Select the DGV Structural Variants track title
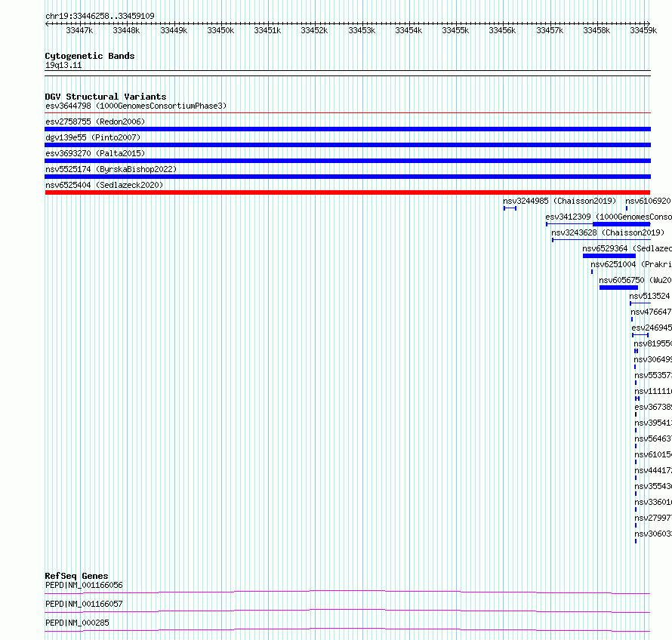Screen dimensions: 672x640 (106, 97)
